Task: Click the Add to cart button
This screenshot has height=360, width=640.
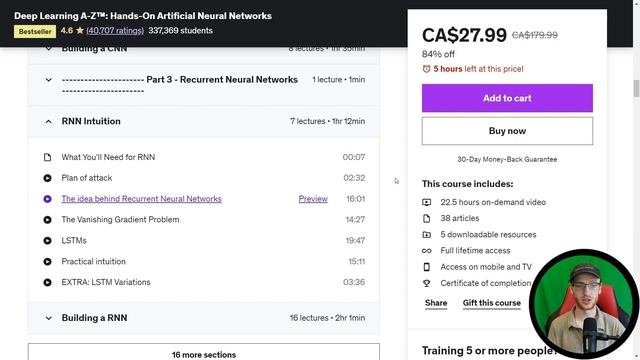Action: click(507, 98)
